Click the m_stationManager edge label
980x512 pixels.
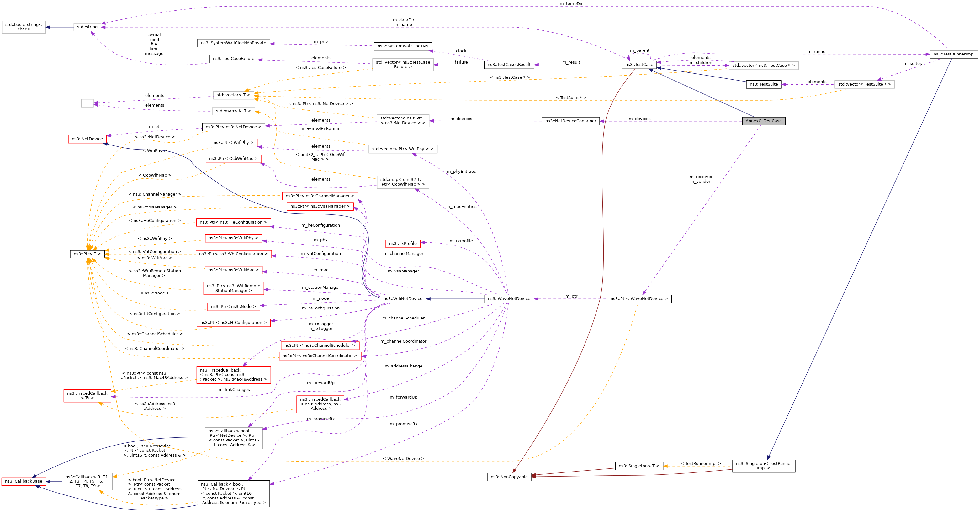pos(321,288)
